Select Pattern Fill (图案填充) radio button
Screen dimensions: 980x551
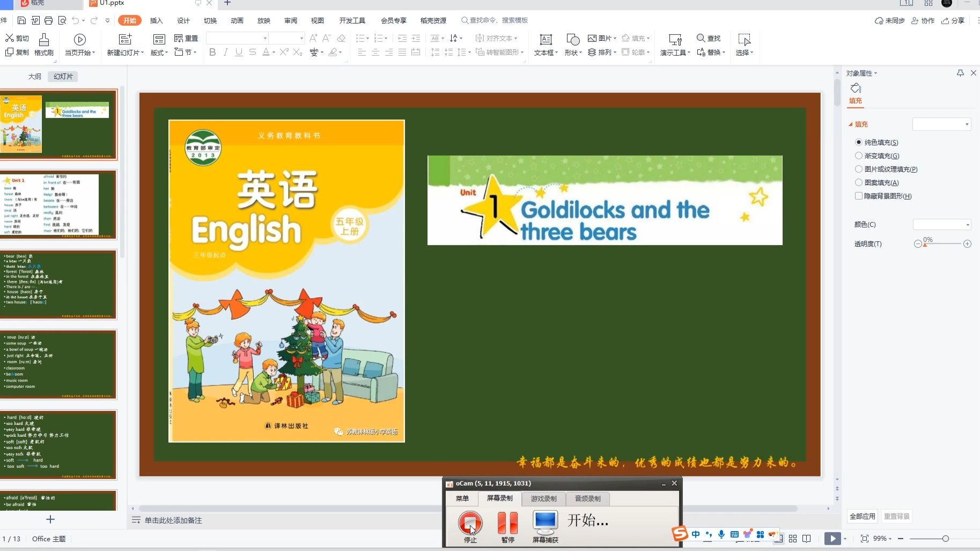[x=859, y=182]
